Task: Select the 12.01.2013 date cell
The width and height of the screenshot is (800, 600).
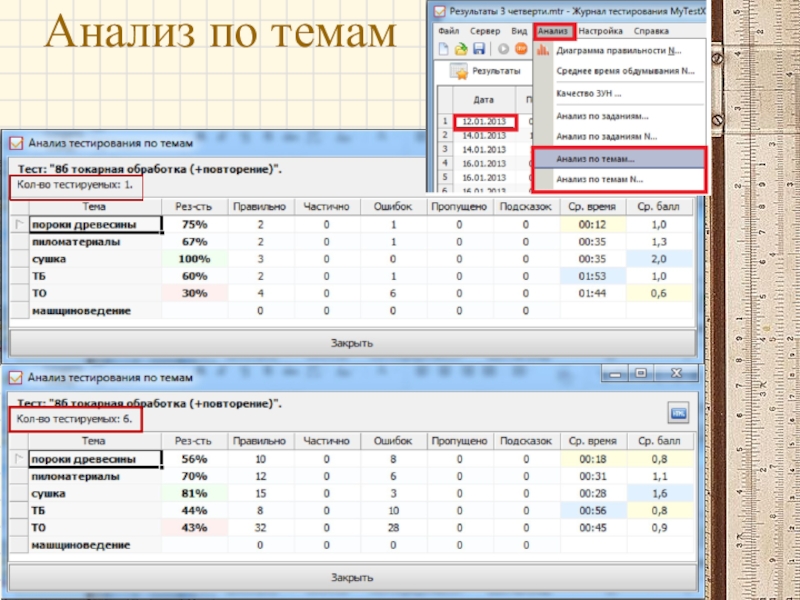Action: (x=485, y=122)
